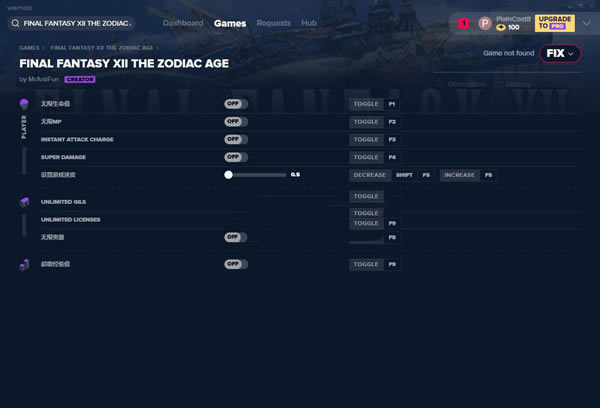This screenshot has height=408, width=600.
Task: Open the Requests tab
Action: 274,23
